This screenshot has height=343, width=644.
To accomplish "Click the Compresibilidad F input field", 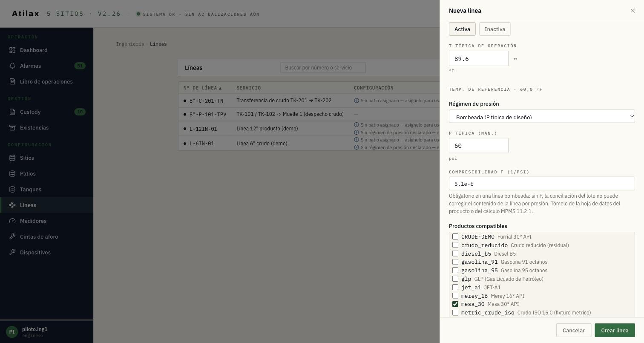I will [542, 184].
